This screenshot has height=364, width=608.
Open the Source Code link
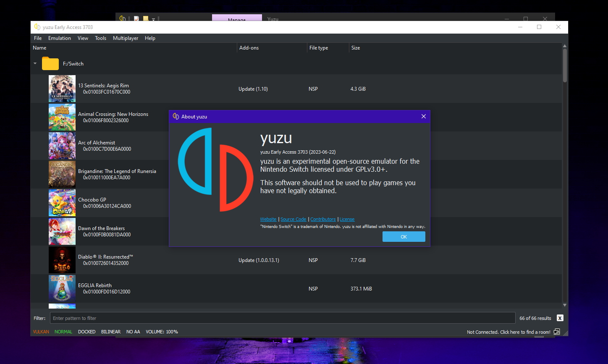pyautogui.click(x=293, y=219)
